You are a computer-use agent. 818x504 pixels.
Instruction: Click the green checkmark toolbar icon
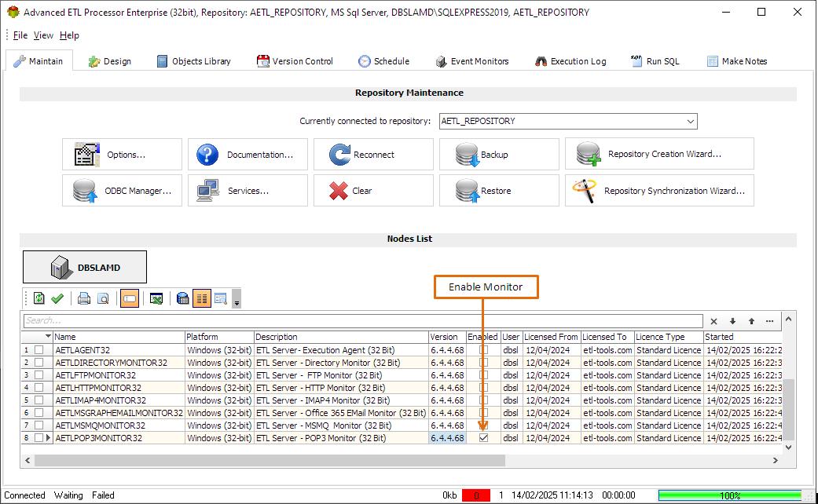click(x=57, y=298)
